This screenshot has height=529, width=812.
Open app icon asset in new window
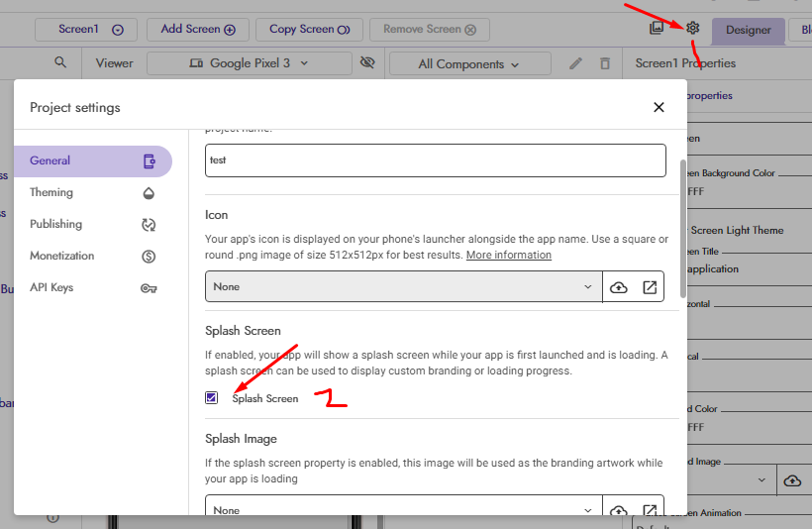[650, 287]
